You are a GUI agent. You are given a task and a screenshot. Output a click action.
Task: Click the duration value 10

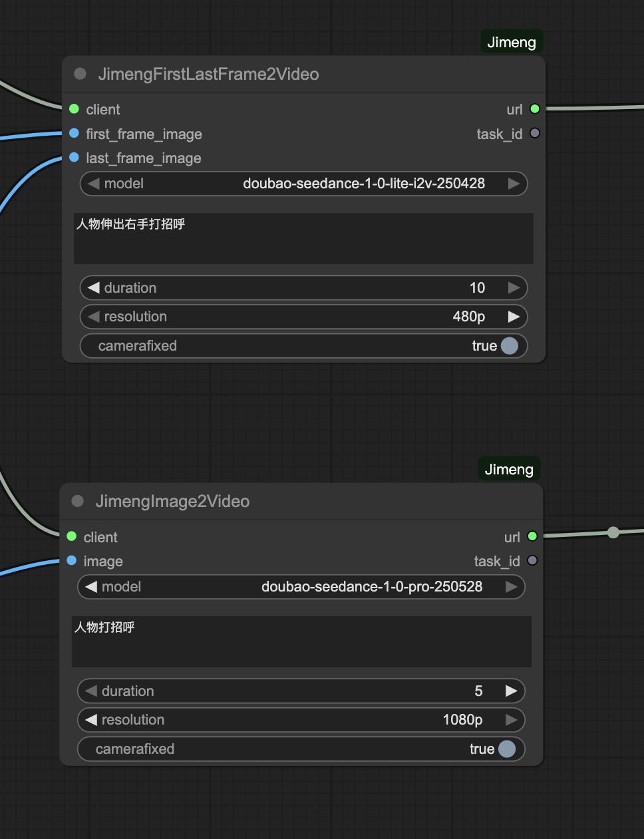[x=477, y=288]
